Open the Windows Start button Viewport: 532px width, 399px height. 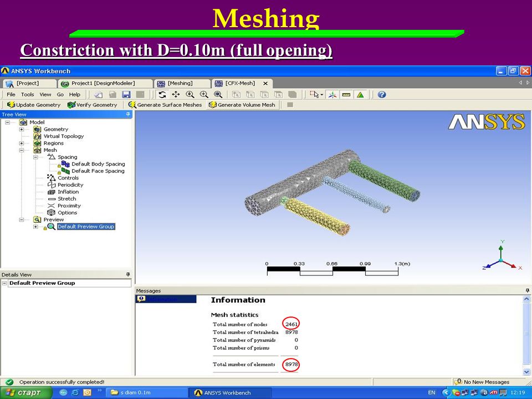point(25,392)
